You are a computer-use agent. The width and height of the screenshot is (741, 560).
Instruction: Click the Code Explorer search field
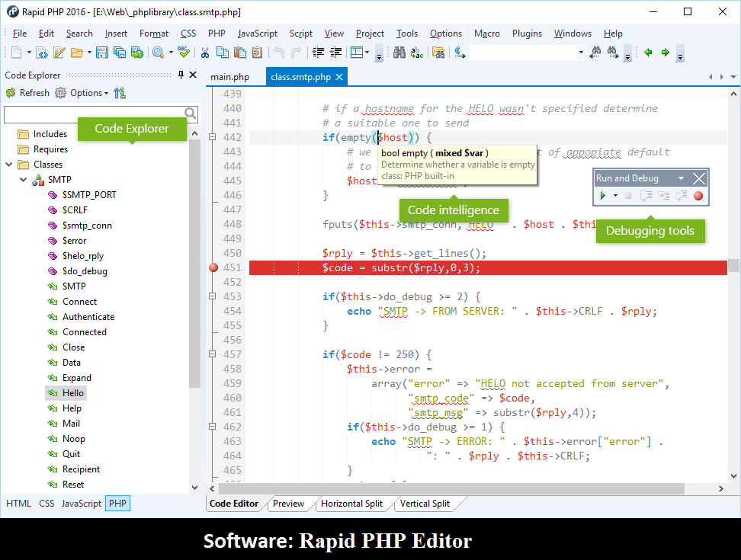coord(94,114)
